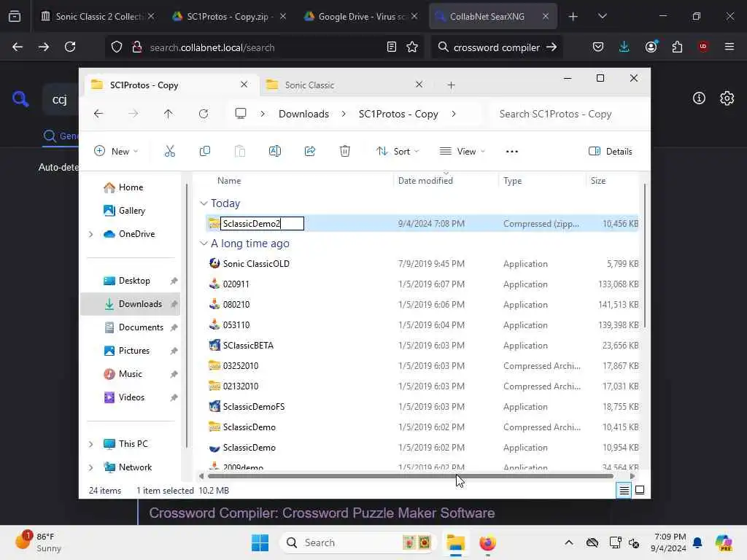Switch to Google Drive - Virus scan tab

360,16
